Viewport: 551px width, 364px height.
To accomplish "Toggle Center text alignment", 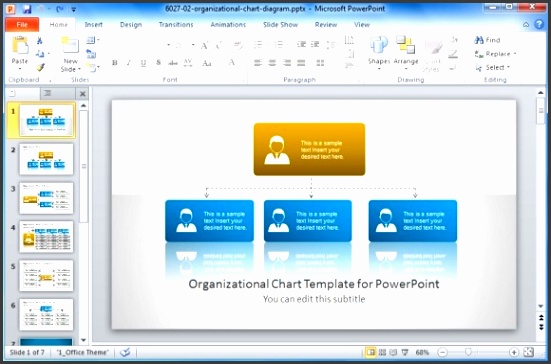I will [x=272, y=63].
